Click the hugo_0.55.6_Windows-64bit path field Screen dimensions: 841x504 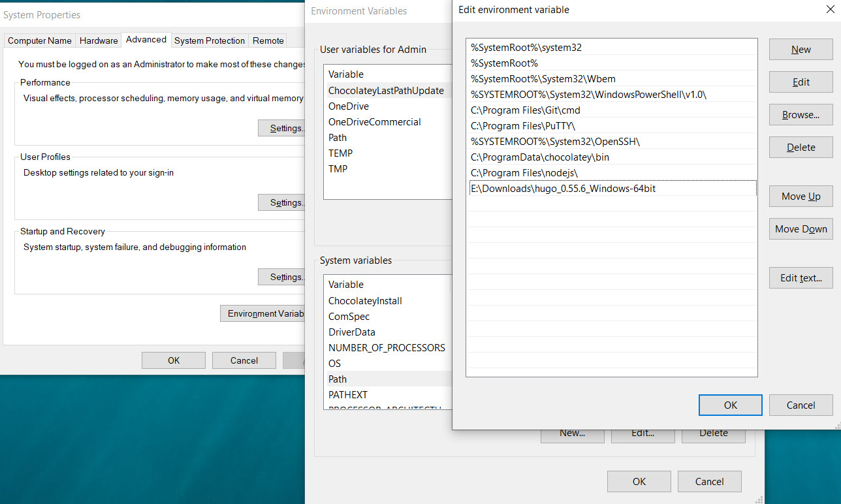coord(612,189)
